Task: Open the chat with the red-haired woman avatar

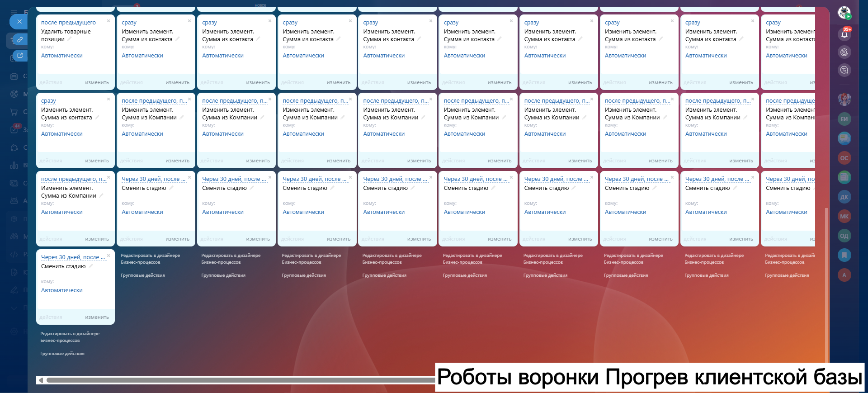Action: tap(844, 99)
